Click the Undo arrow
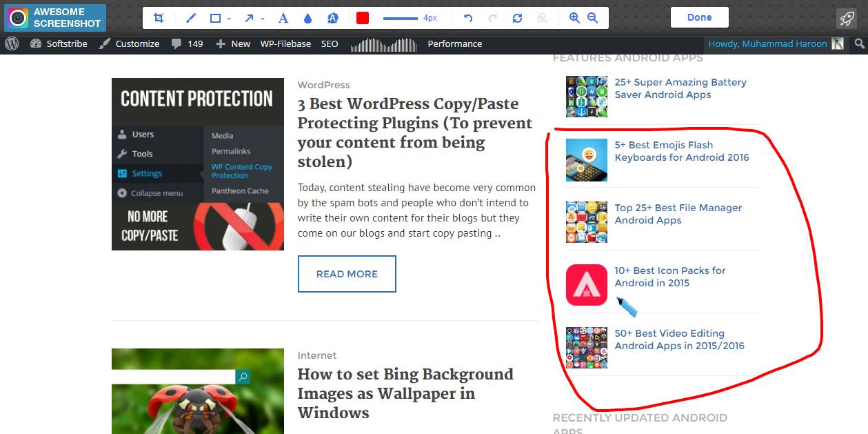 coord(468,18)
